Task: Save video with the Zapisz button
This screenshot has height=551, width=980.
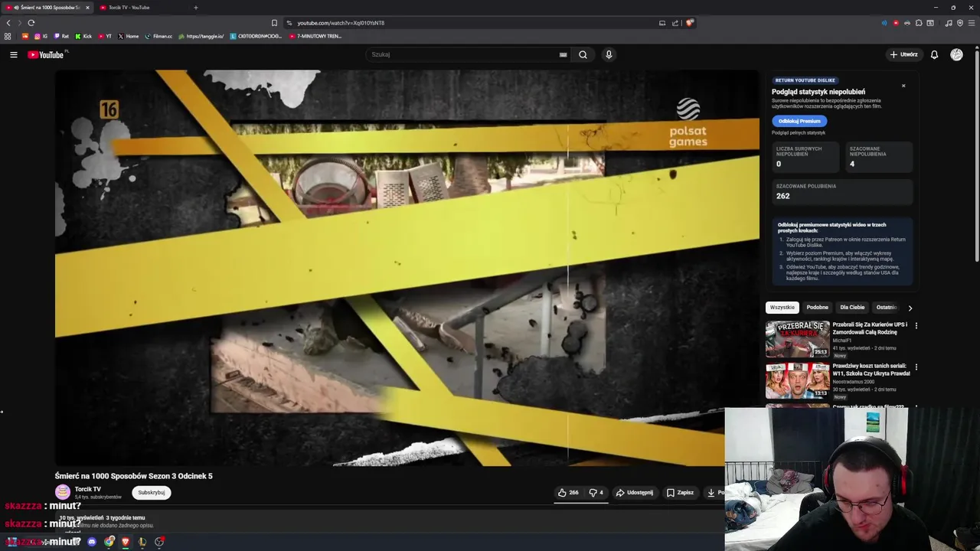Action: coord(680,493)
